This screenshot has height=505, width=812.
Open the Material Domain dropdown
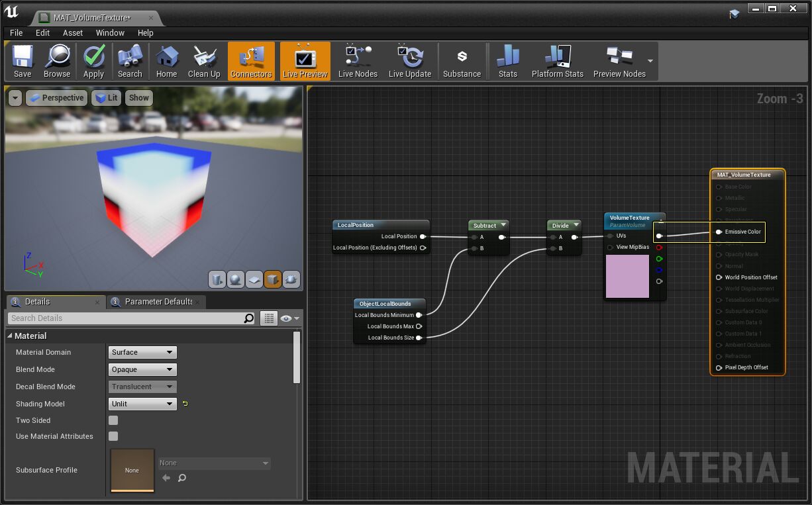pyautogui.click(x=142, y=352)
